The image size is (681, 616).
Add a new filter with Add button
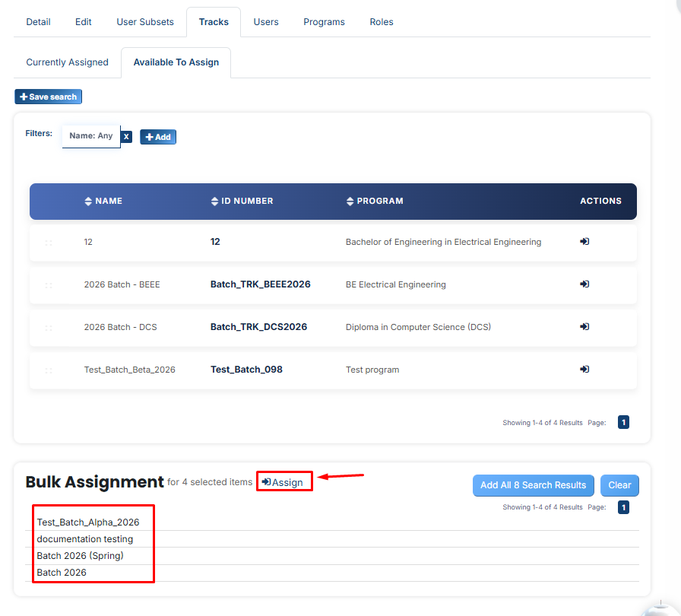tap(158, 137)
